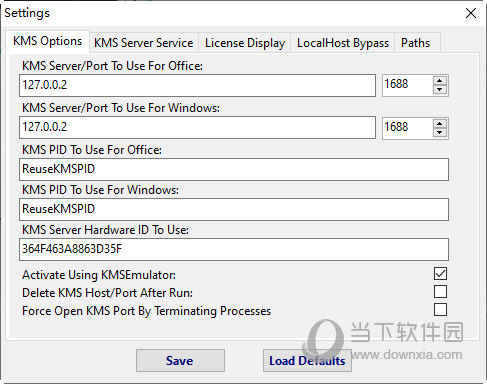Click the Load Defaults button
The image size is (487, 384).
click(x=307, y=361)
